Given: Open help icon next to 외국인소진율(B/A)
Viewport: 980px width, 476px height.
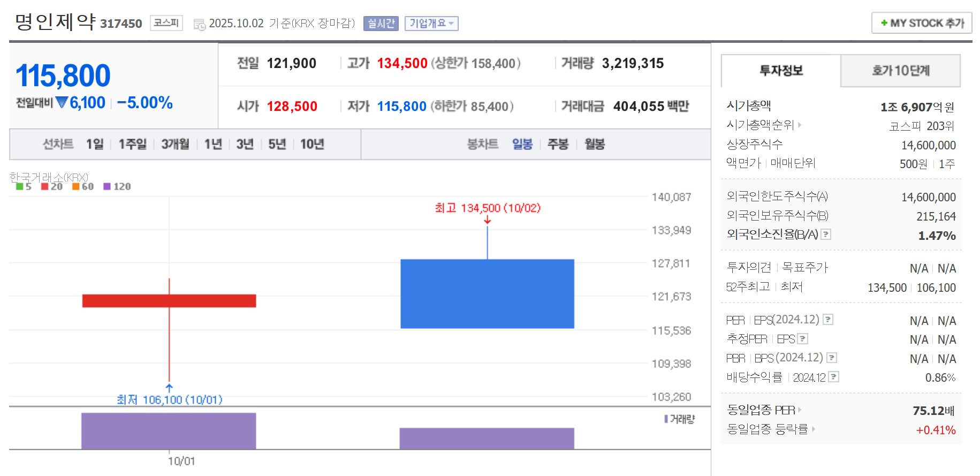Looking at the screenshot, I should (x=826, y=234).
